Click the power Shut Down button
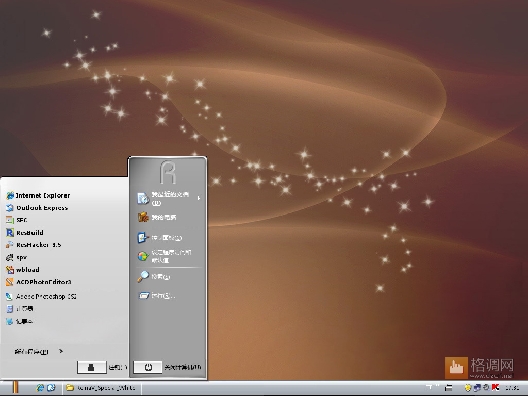The image size is (528, 396). click(x=148, y=367)
